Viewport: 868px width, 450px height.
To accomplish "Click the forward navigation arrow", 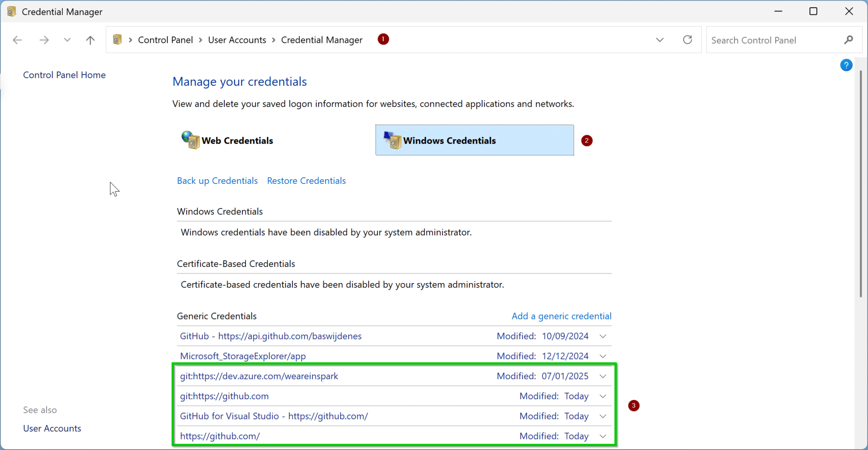I will [x=44, y=39].
